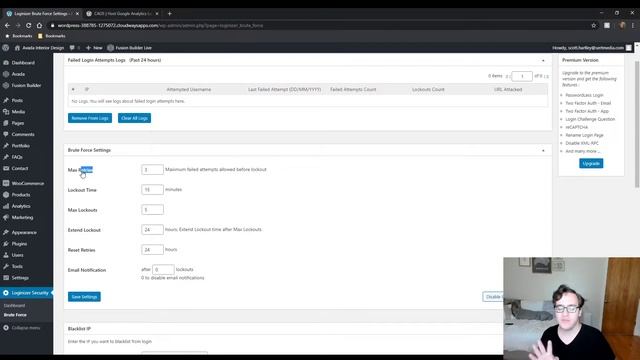Open the Avada Interior Design site menu
Image resolution: width=640 pixels, height=360 pixels.
pyautogui.click(x=40, y=48)
